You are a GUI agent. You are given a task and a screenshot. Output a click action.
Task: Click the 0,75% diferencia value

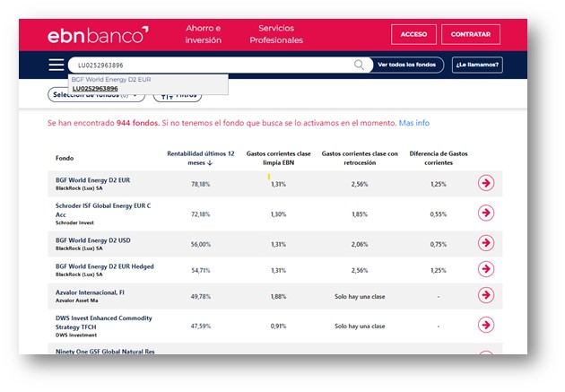(x=439, y=244)
